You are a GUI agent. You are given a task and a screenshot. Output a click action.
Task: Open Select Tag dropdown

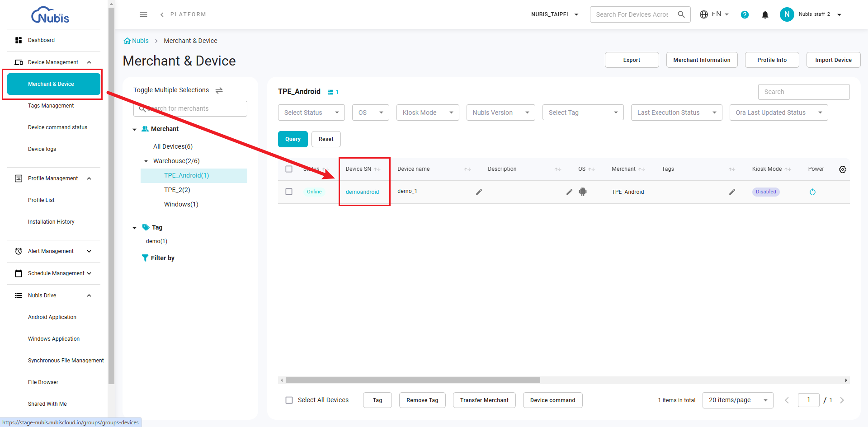(583, 113)
